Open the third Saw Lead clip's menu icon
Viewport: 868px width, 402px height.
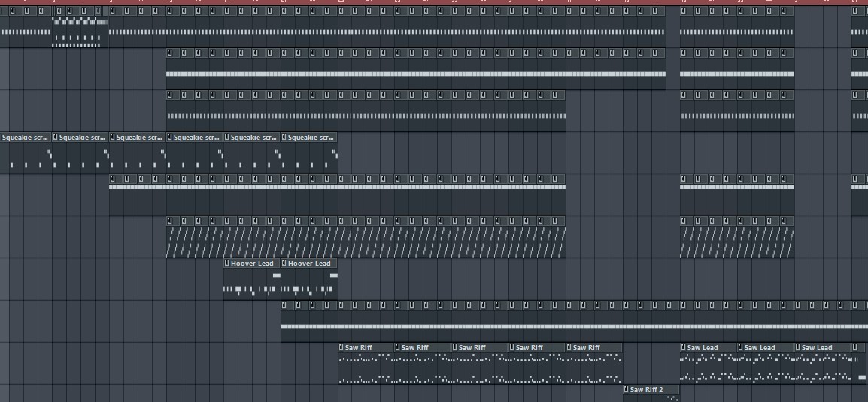pos(798,348)
